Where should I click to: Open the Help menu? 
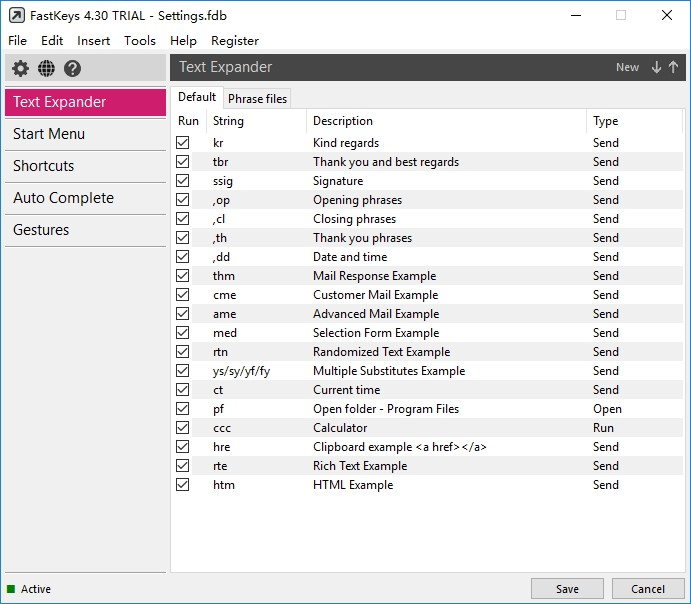tap(183, 41)
